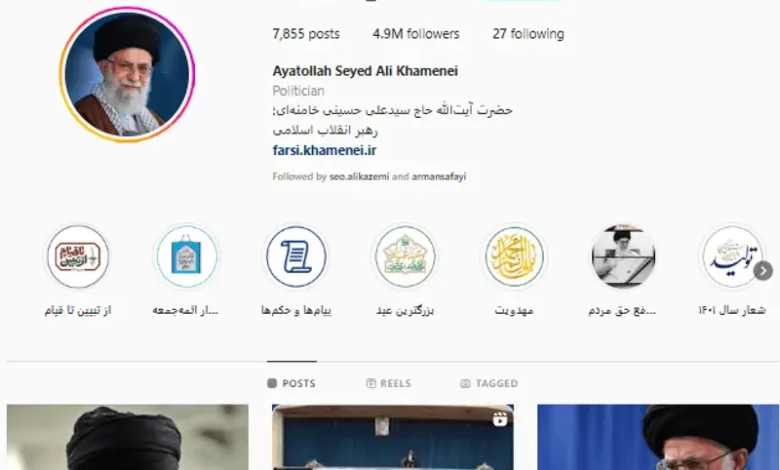Open seo.alikazemi follower profile link

pyautogui.click(x=359, y=177)
